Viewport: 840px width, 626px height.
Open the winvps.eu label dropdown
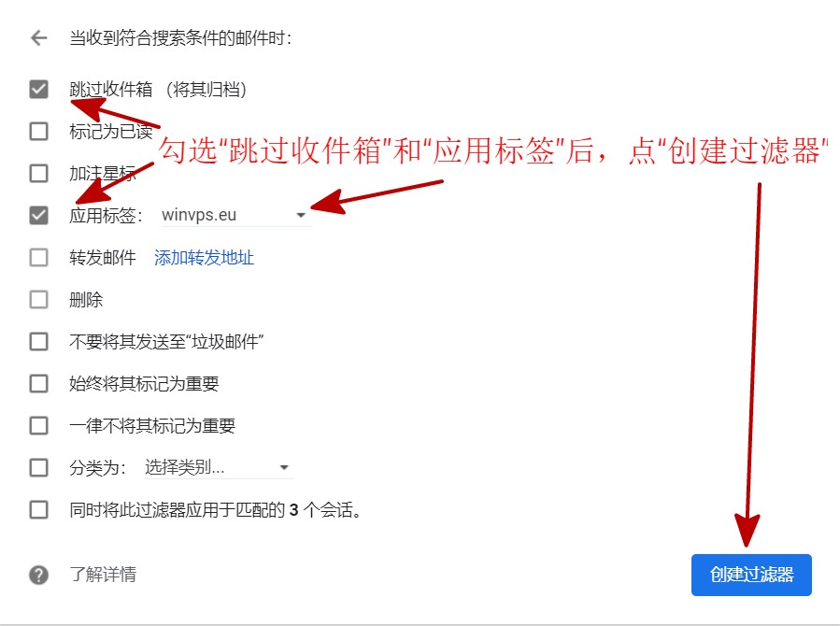[235, 215]
